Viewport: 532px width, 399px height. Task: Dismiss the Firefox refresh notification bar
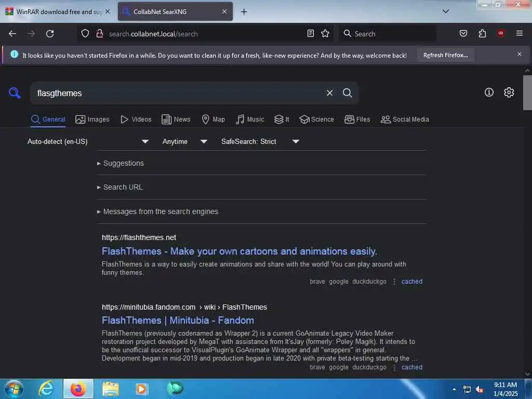(x=520, y=54)
